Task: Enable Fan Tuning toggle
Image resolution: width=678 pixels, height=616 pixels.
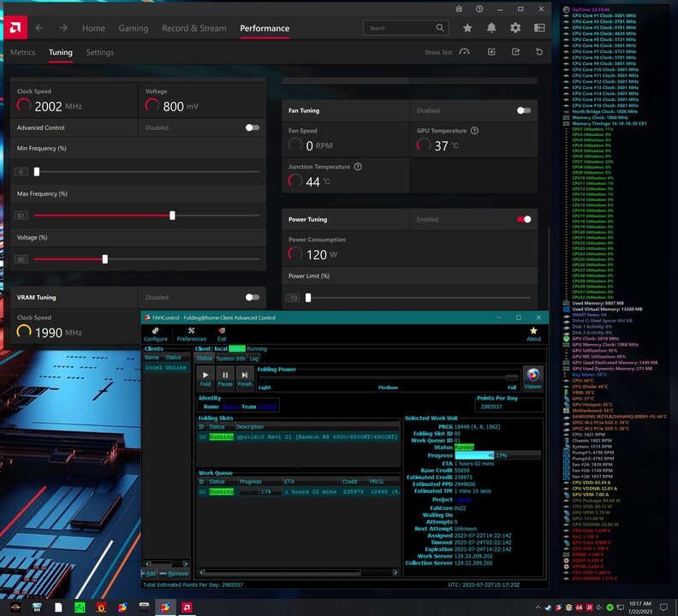Action: pyautogui.click(x=524, y=110)
